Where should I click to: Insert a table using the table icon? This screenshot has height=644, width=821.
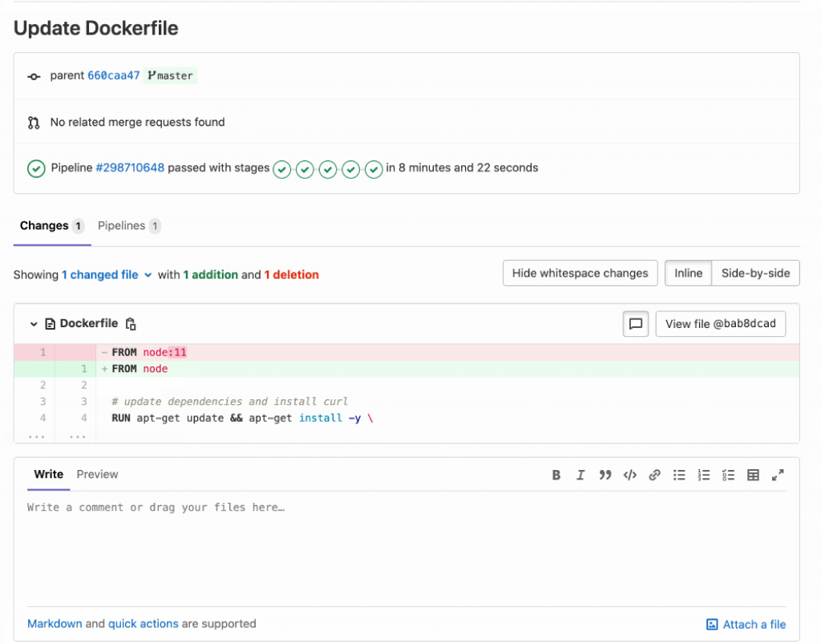click(753, 475)
